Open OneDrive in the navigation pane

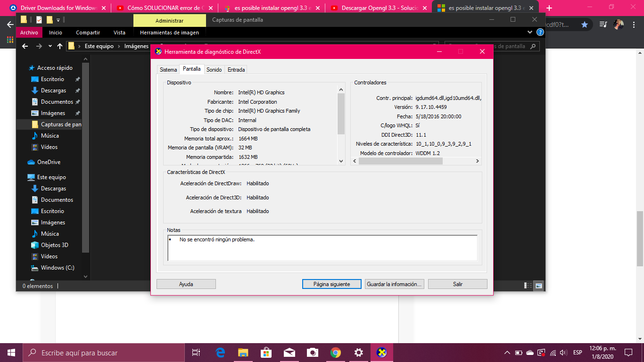click(44, 162)
